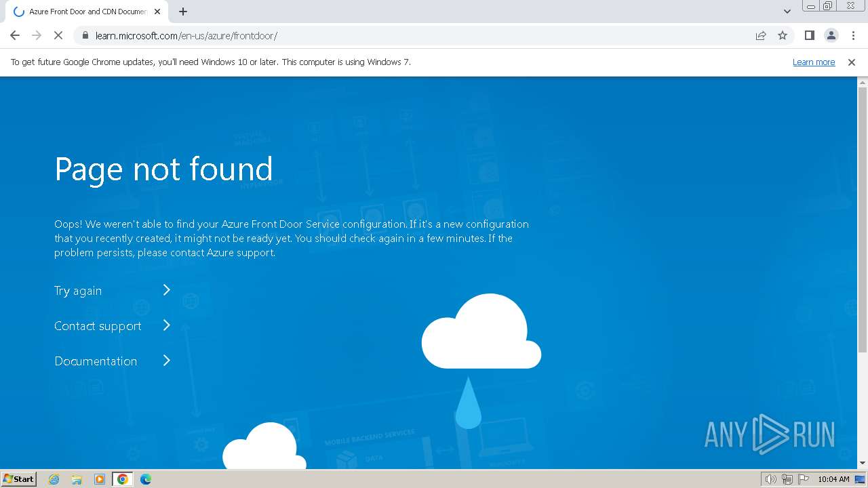Go back to the previous page

point(15,35)
